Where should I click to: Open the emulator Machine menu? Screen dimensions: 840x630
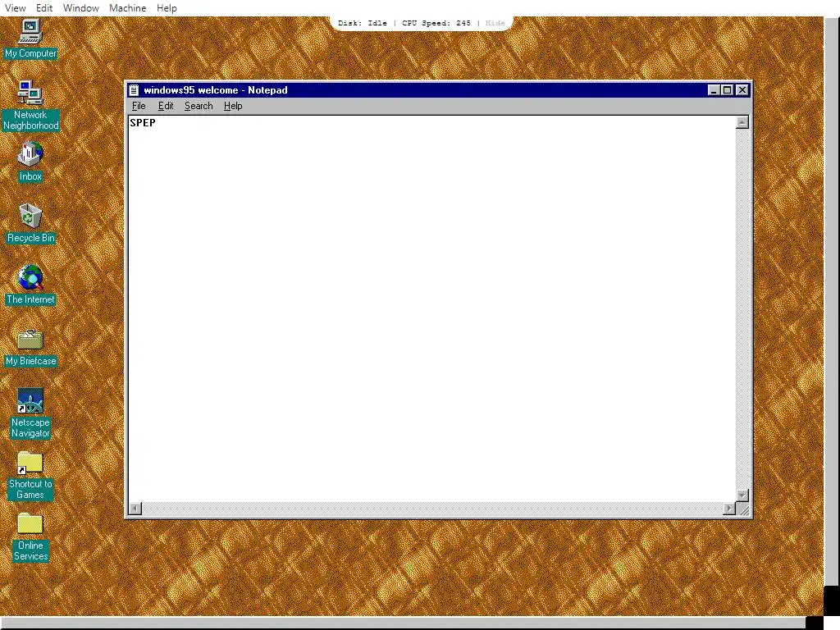(127, 8)
